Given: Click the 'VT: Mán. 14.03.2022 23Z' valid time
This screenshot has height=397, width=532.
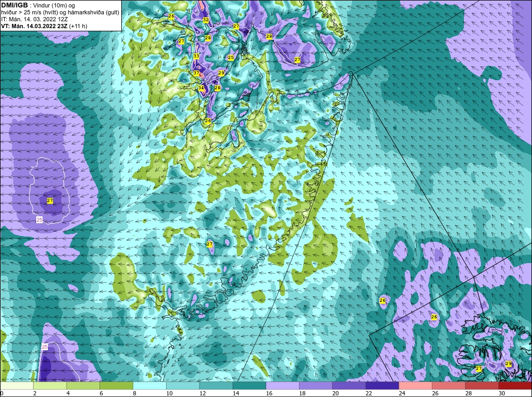Looking at the screenshot, I should tap(34, 26).
